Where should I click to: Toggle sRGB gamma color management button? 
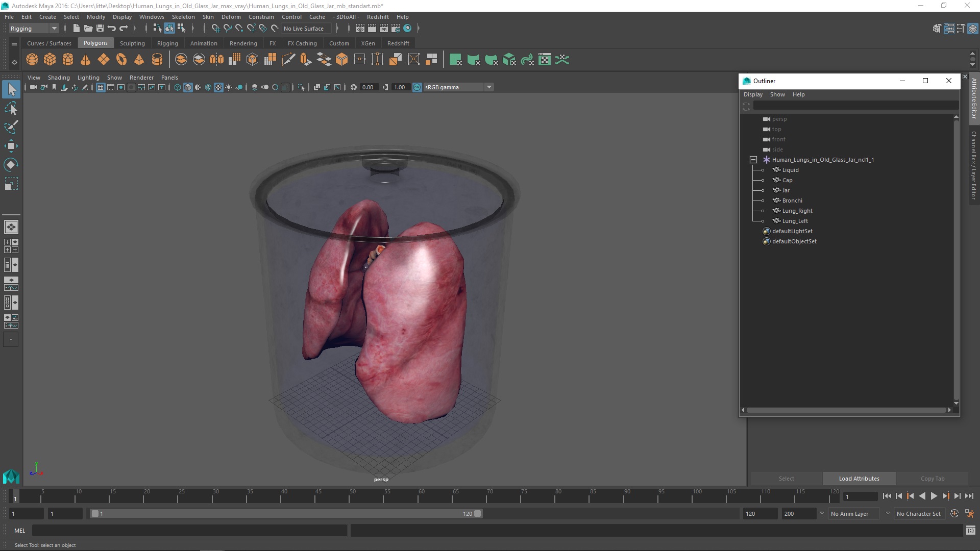[417, 87]
